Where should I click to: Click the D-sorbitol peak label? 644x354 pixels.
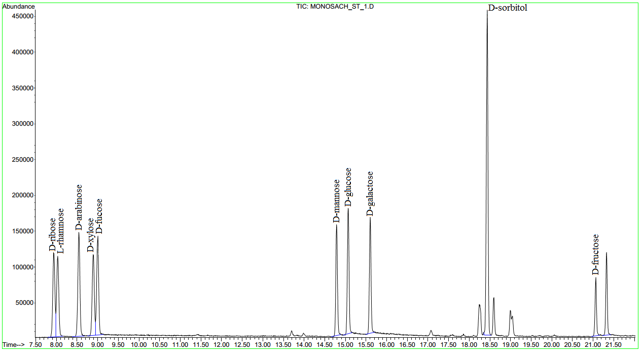coord(507,8)
